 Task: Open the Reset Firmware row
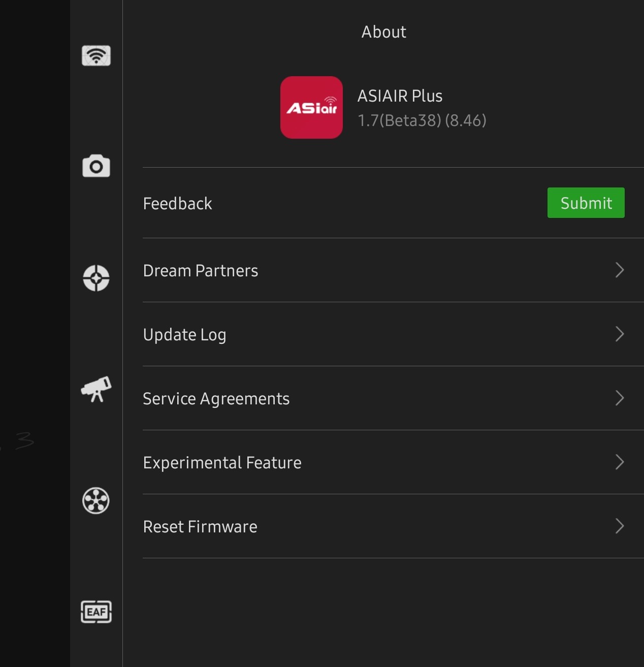(x=393, y=526)
